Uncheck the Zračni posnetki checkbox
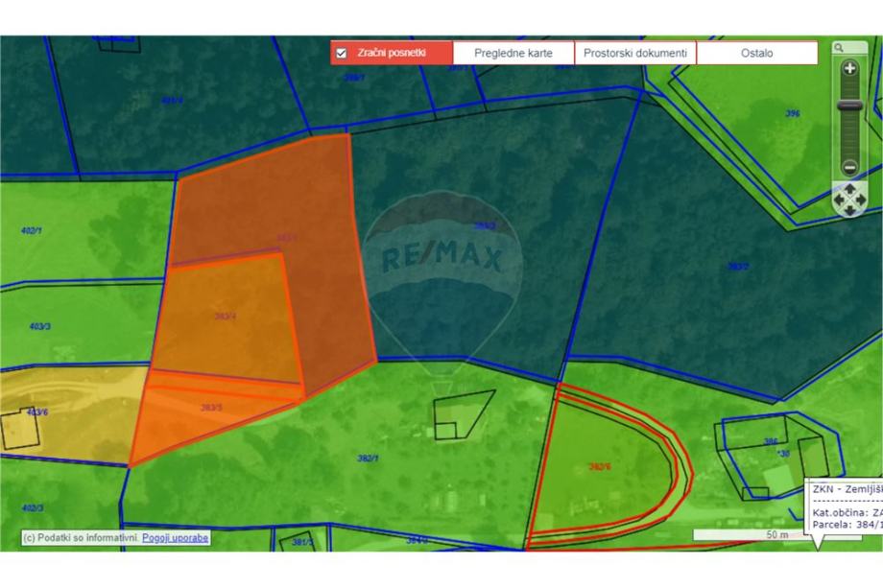Screen dimensions: 883x588 (342, 54)
